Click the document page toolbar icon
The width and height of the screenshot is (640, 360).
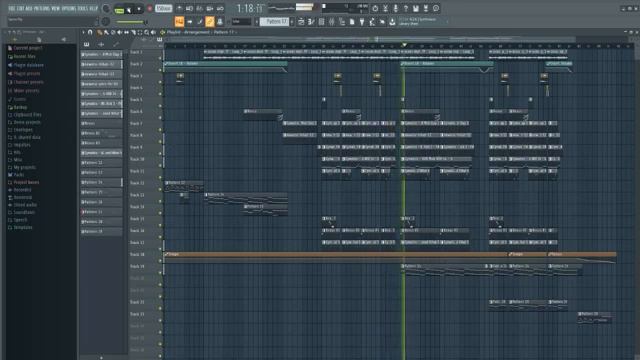click(x=352, y=22)
